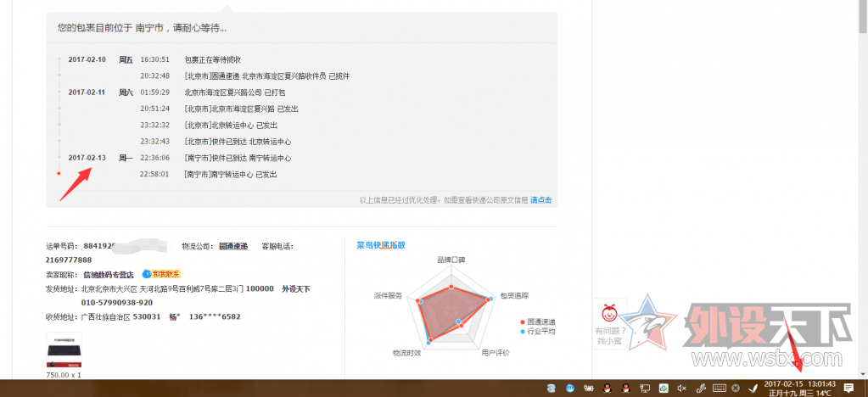868x397 pixels.
Task: Open the first QQ penguin tray icon
Action: (x=608, y=389)
